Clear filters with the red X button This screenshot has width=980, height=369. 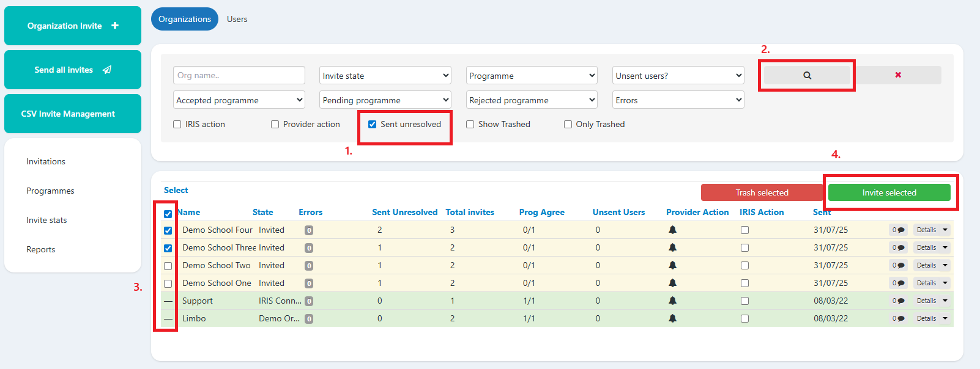tap(898, 75)
